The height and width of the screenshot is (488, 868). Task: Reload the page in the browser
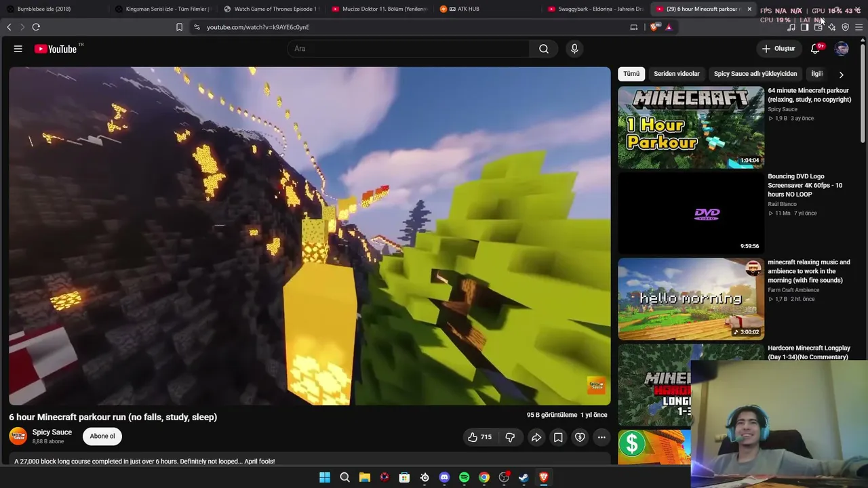click(36, 27)
